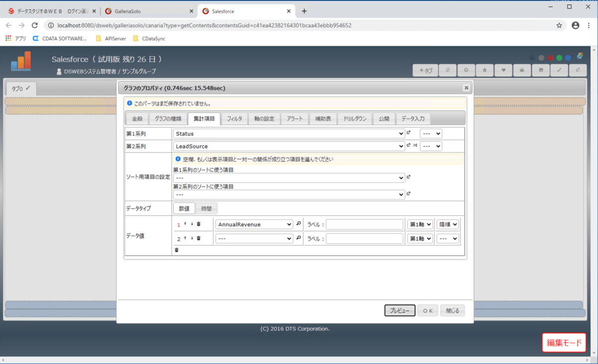This screenshot has width=598, height=364.
Task: Move data value row 2 up
Action: [x=185, y=239]
